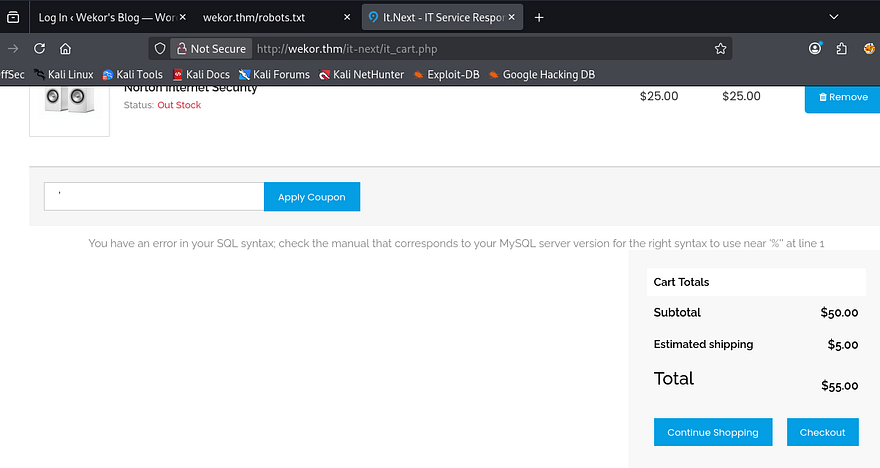
Task: Open the extensions puzzle icon
Action: coord(842,48)
